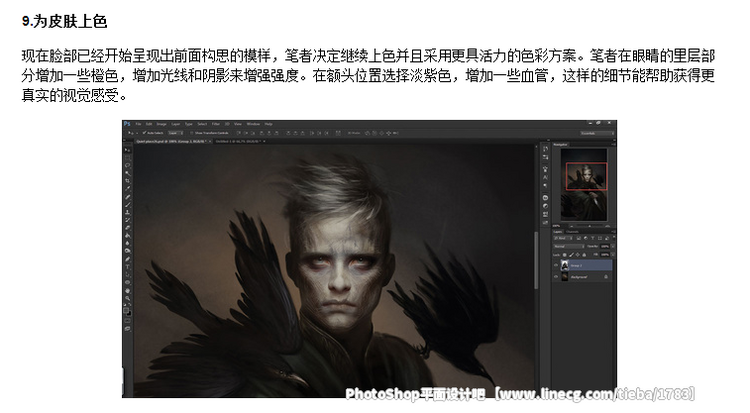Adjust the Navigator zoom slider
750x413 pixels.
coord(590,226)
